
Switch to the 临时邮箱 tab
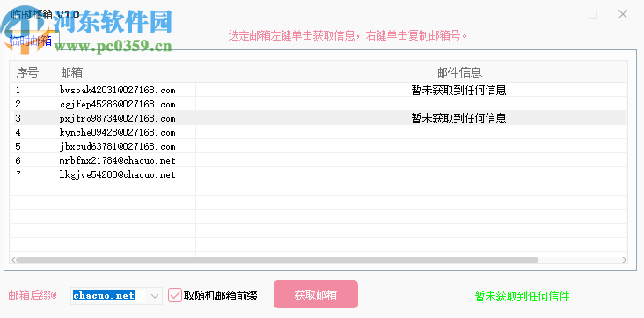click(31, 41)
